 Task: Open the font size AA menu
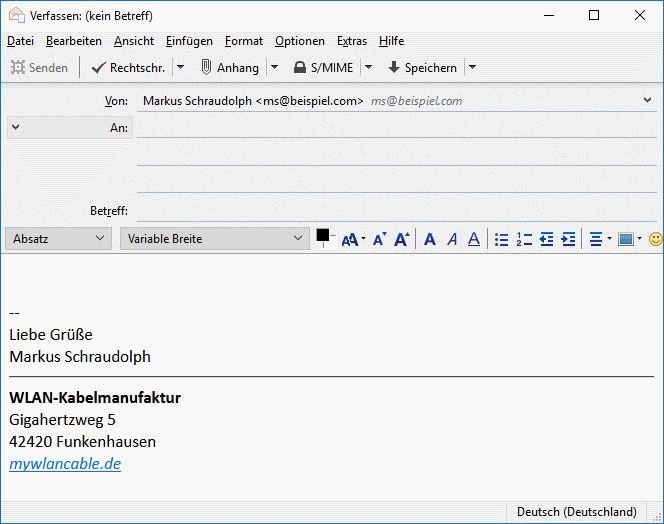coord(353,240)
